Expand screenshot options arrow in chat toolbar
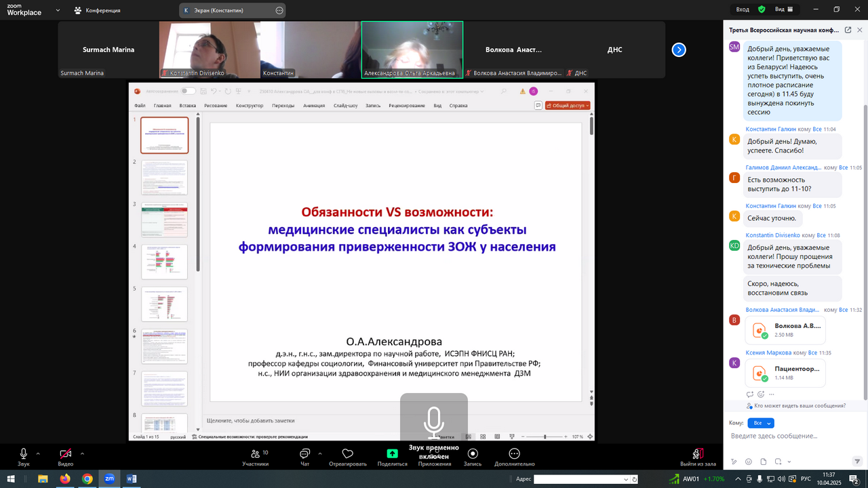This screenshot has width=868, height=488. (x=789, y=462)
